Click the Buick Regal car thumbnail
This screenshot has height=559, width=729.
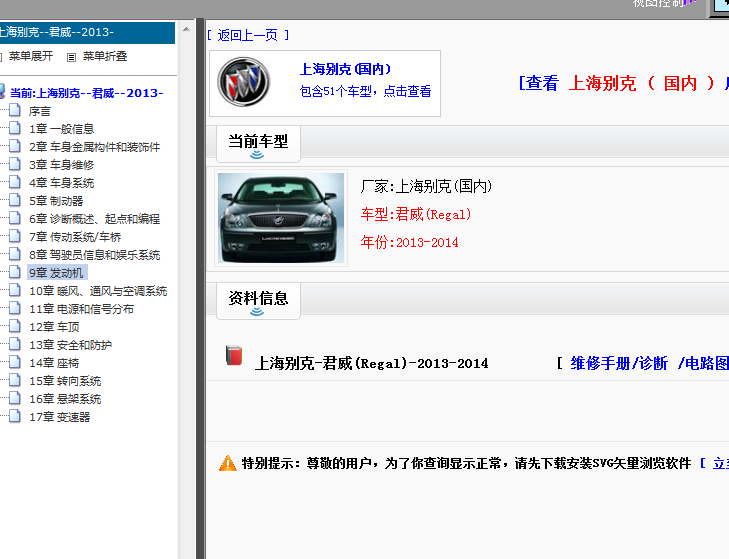(281, 218)
